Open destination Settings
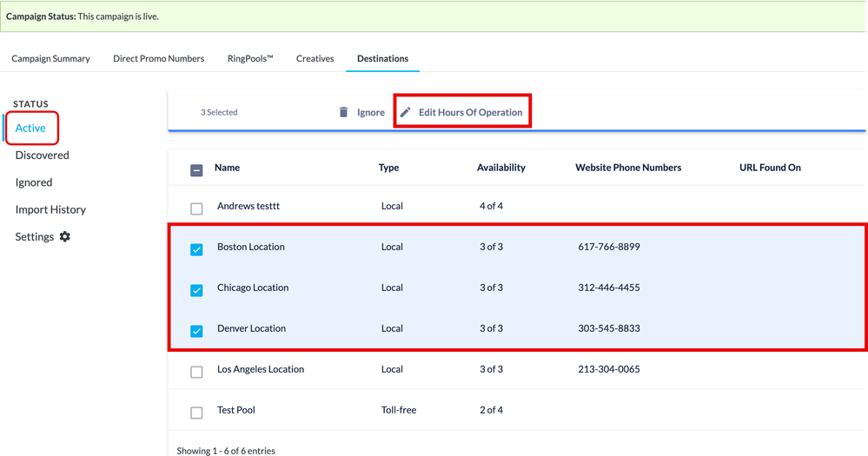 coord(35,237)
